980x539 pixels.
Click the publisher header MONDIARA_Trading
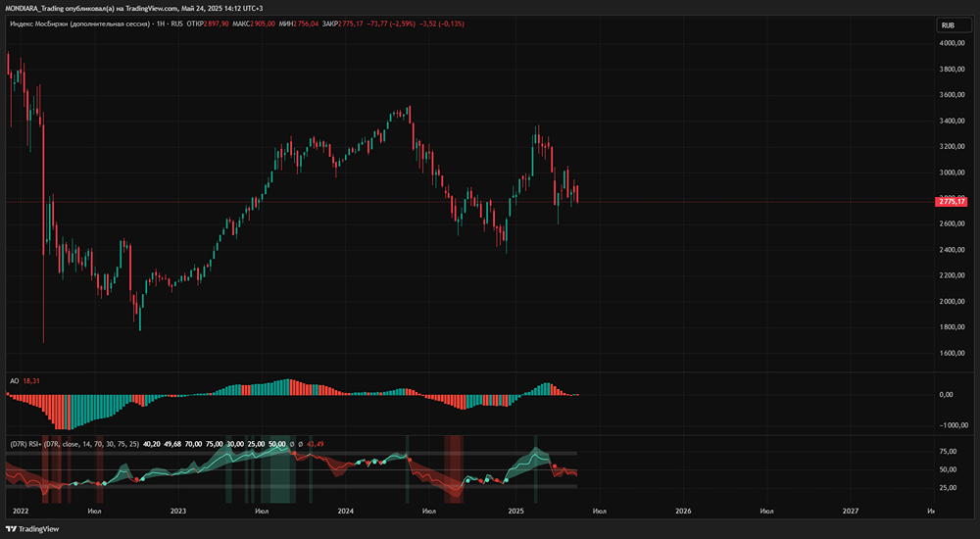pyautogui.click(x=34, y=8)
